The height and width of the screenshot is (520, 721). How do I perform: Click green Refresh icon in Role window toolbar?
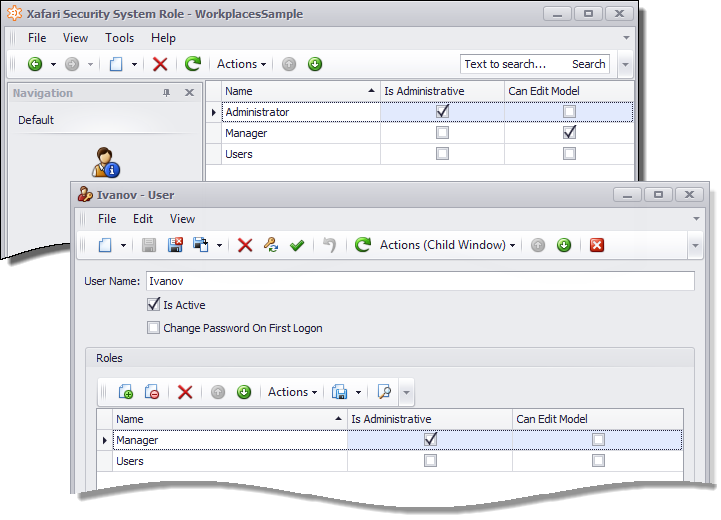[x=193, y=63]
